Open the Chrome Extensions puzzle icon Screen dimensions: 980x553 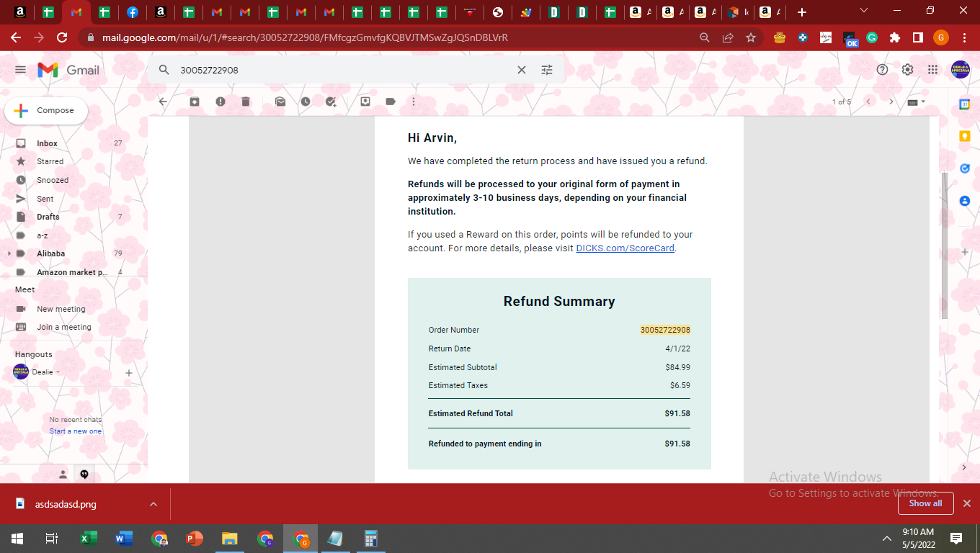[x=895, y=37]
